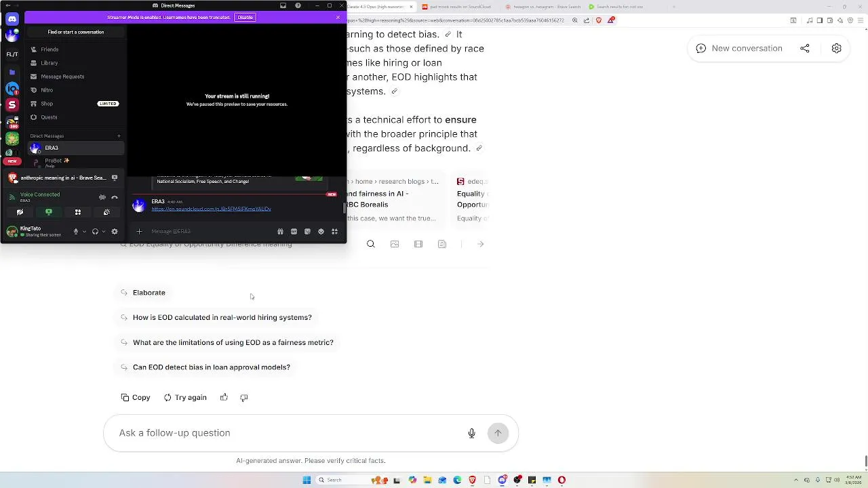Select How is EOD calculated suggestion
Screen dimensions: 868x488
coord(216,317)
